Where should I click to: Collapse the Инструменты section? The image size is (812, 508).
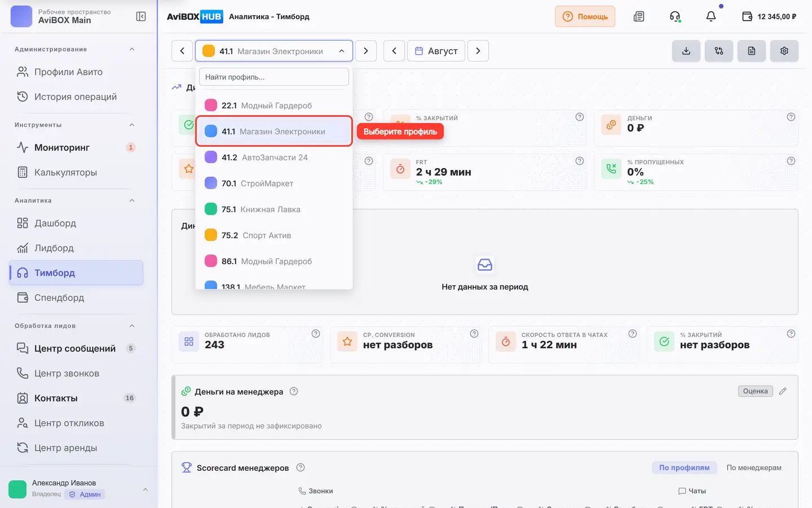(x=132, y=125)
